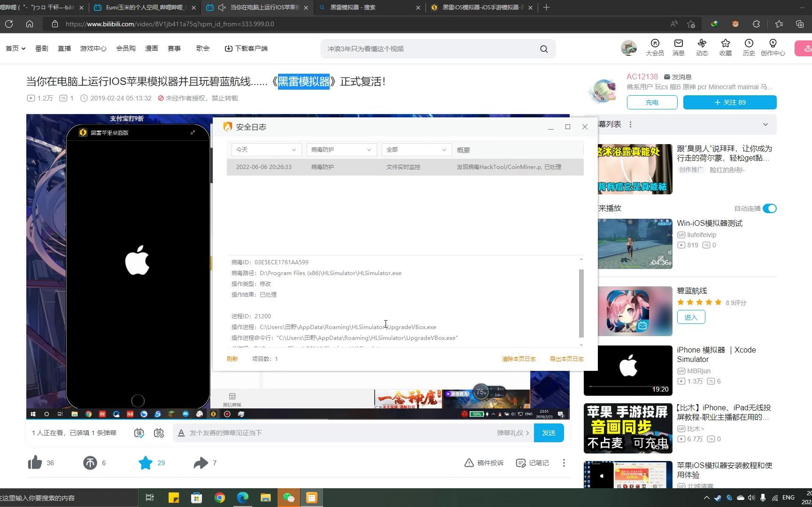812x507 pixels.
Task: Click 清除本页日志 link
Action: [519, 359]
